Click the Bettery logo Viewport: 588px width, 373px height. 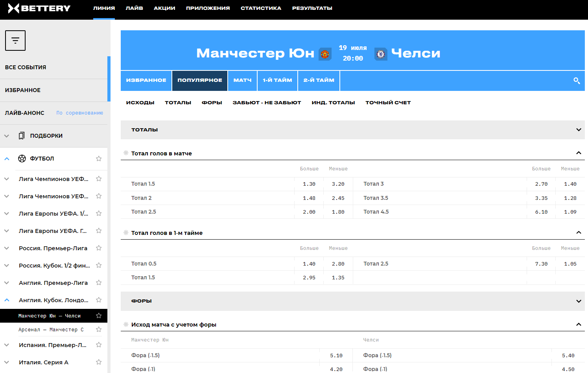[39, 8]
